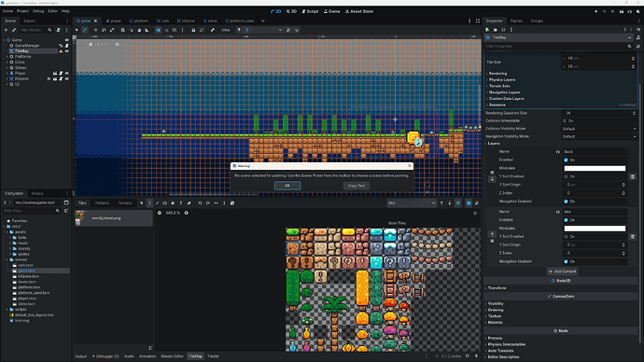Choose the Move Mode tool in viewport toolbar
The width and height of the screenshot is (644, 362).
point(96,30)
